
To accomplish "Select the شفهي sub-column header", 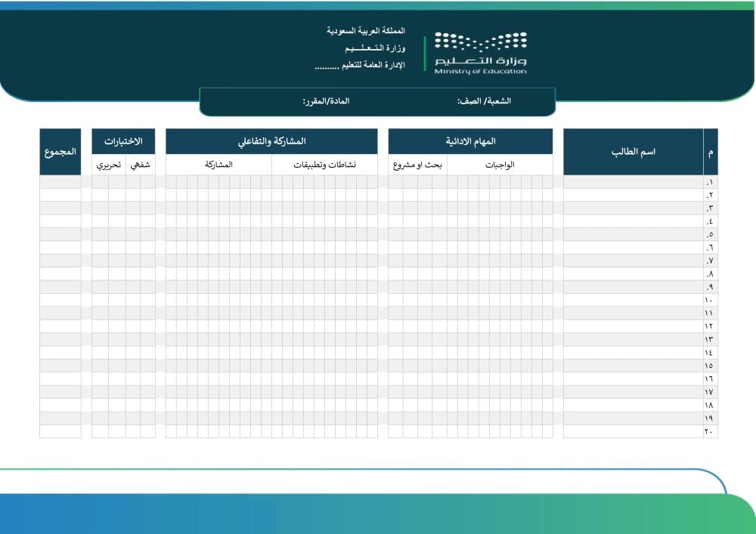I will pyautogui.click(x=141, y=165).
